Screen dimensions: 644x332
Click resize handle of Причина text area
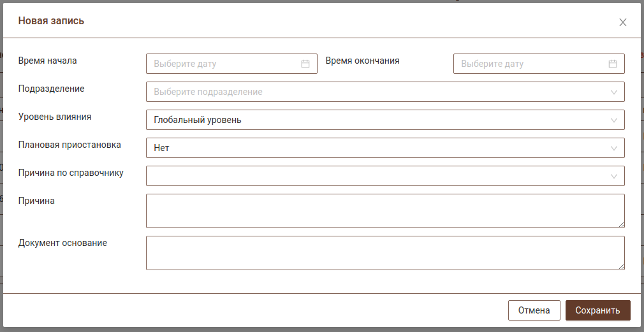pos(621,224)
